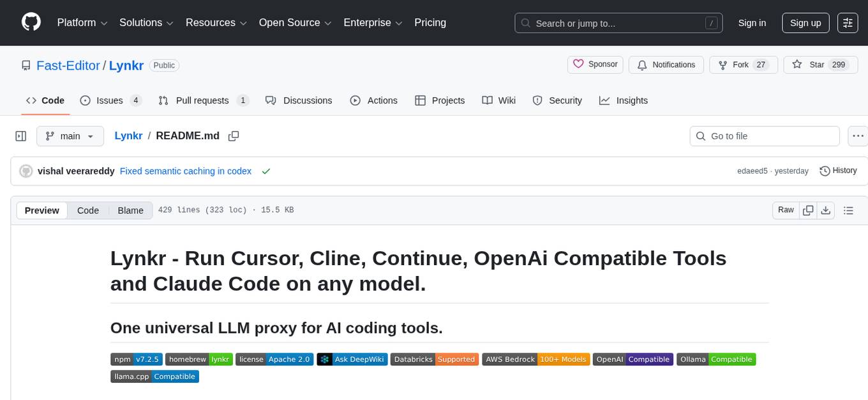The width and height of the screenshot is (868, 400).
Task: Download the raw README file
Action: click(826, 210)
